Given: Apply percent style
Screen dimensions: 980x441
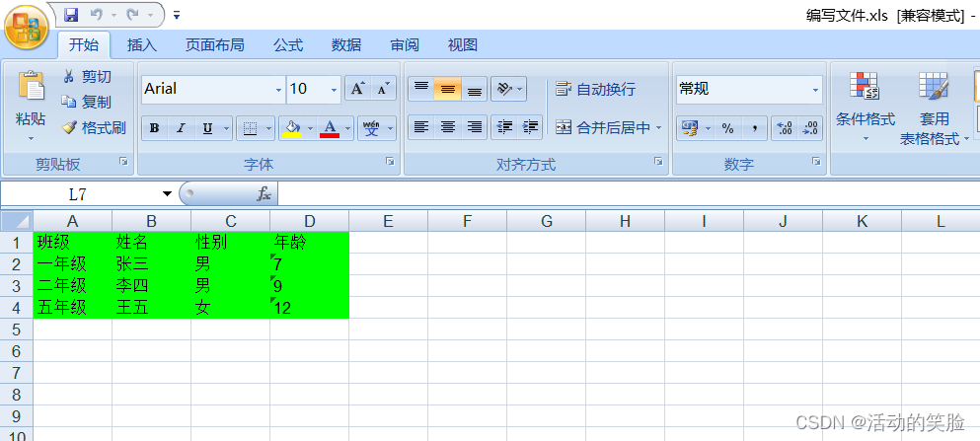Looking at the screenshot, I should click(727, 128).
